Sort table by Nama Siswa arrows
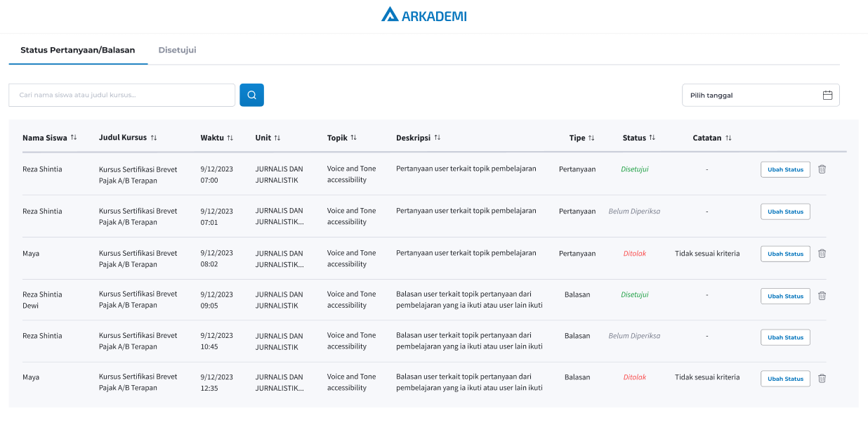The height and width of the screenshot is (423, 868). (74, 138)
